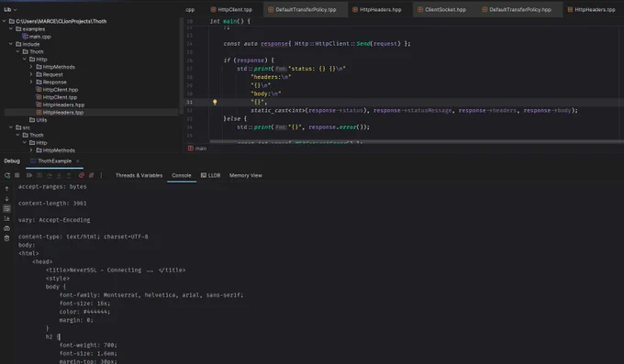
Task: Collapse the include folder
Action: pos(11,44)
